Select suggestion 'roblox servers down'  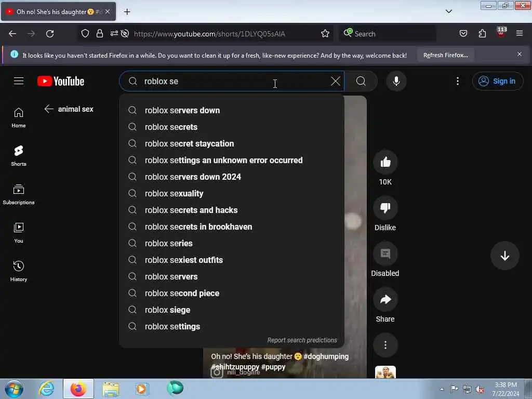tap(231, 110)
